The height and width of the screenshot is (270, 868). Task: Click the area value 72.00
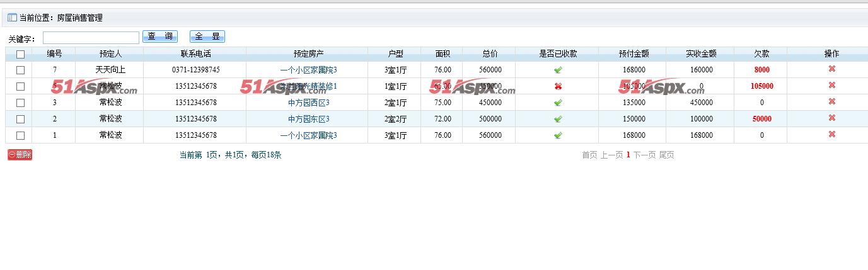tap(443, 119)
